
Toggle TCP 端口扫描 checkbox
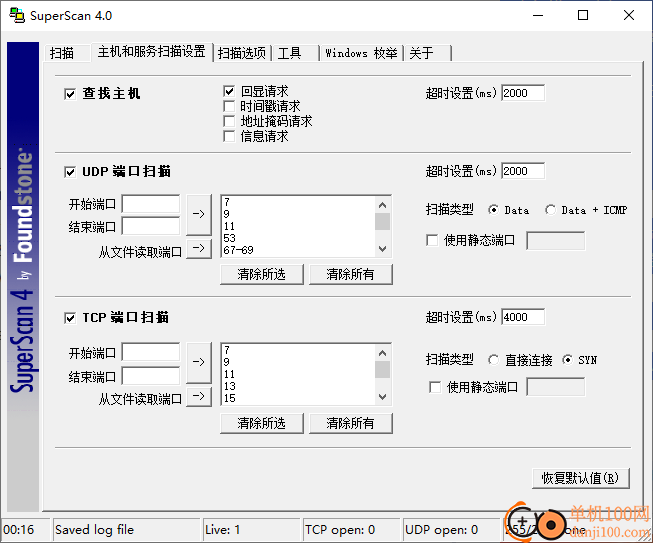click(x=70, y=318)
